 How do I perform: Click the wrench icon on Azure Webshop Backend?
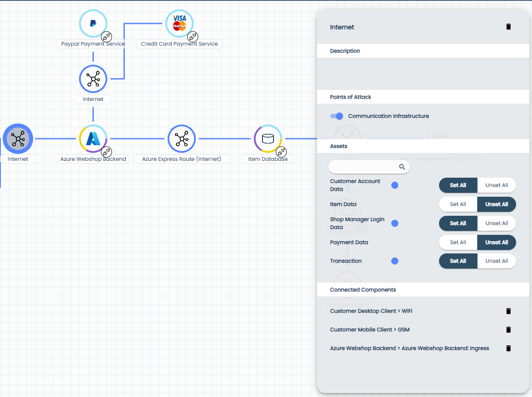tap(106, 152)
